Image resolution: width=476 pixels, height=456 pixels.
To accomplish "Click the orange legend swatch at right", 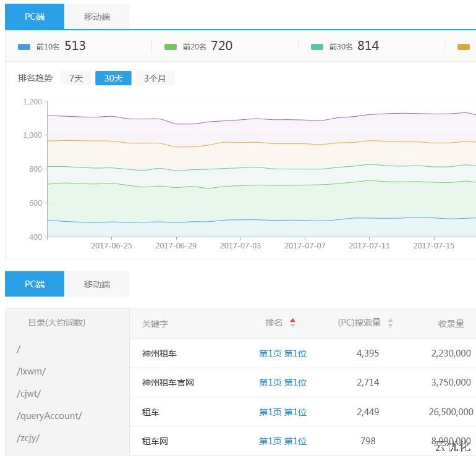I will [x=463, y=47].
